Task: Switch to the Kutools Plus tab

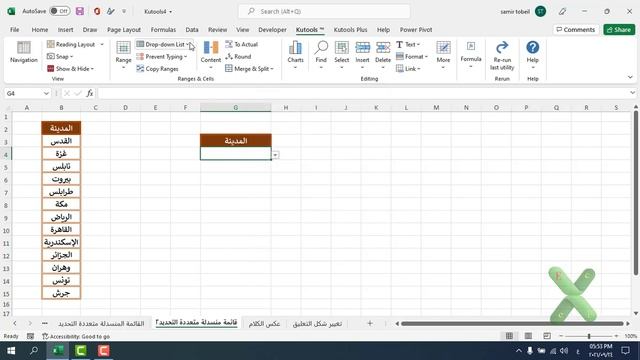Action: [350, 30]
